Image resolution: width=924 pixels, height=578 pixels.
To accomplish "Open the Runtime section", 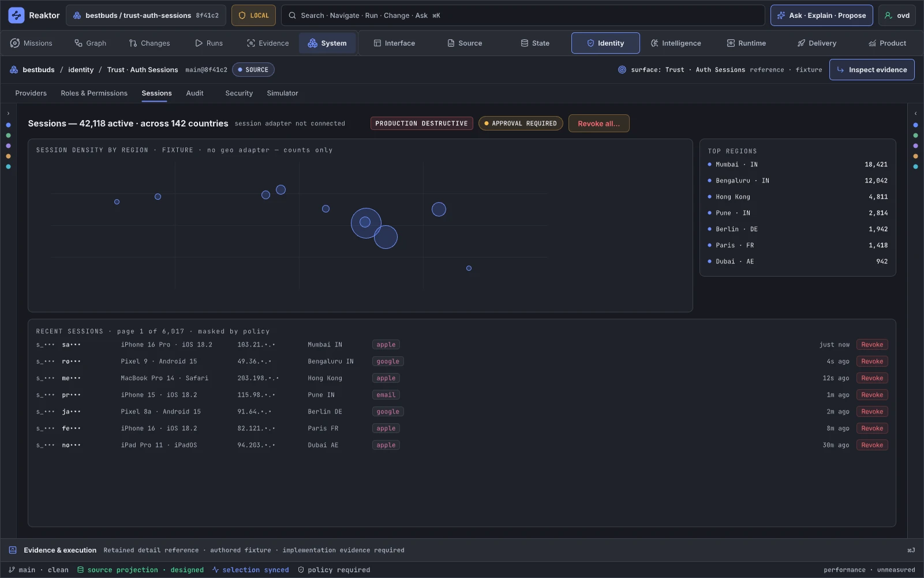I will point(746,43).
